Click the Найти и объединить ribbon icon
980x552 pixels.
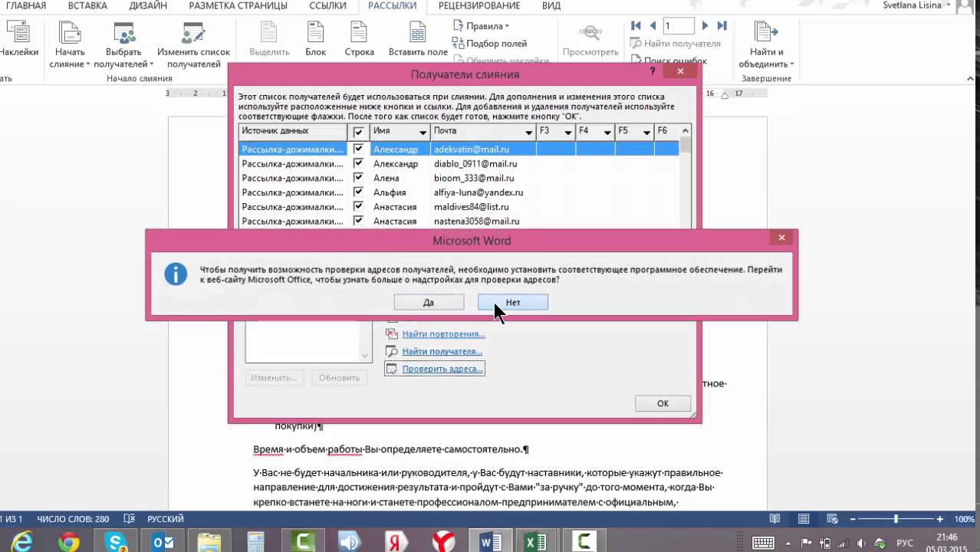pyautogui.click(x=766, y=44)
